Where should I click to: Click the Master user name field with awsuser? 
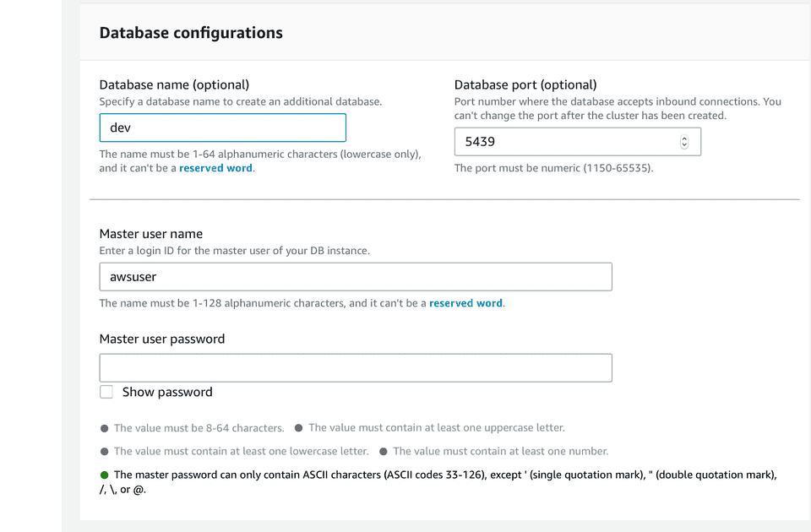(x=355, y=277)
